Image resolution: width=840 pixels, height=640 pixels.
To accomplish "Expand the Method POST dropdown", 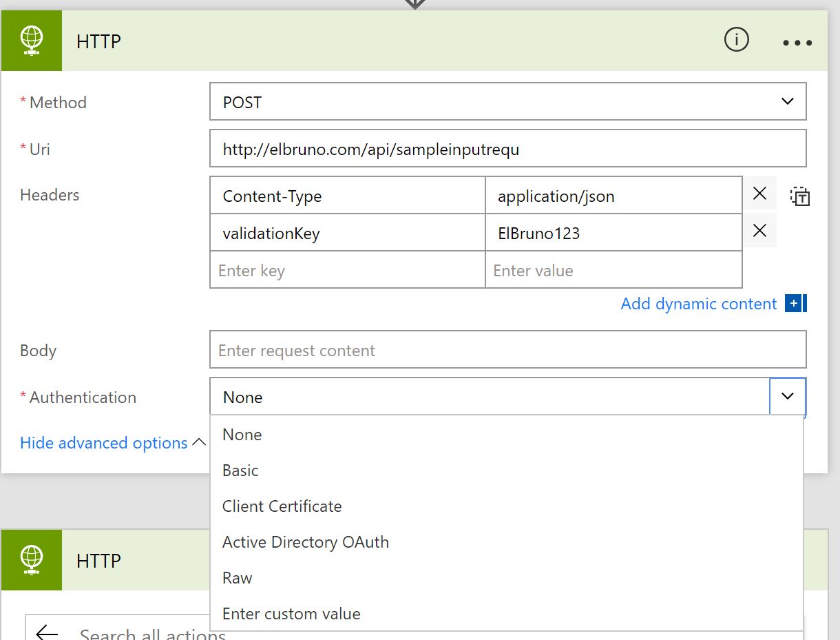I will click(788, 102).
